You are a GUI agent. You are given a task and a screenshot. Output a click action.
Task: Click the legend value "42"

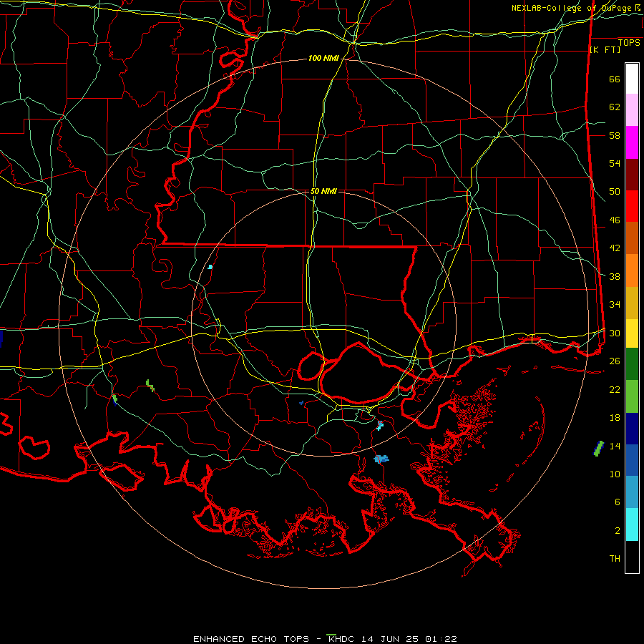pyautogui.click(x=615, y=248)
